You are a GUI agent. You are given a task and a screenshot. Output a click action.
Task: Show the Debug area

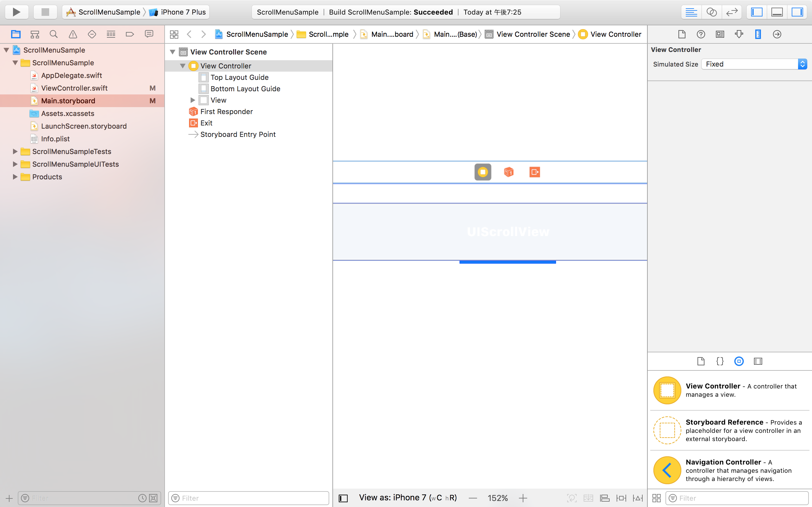click(777, 12)
